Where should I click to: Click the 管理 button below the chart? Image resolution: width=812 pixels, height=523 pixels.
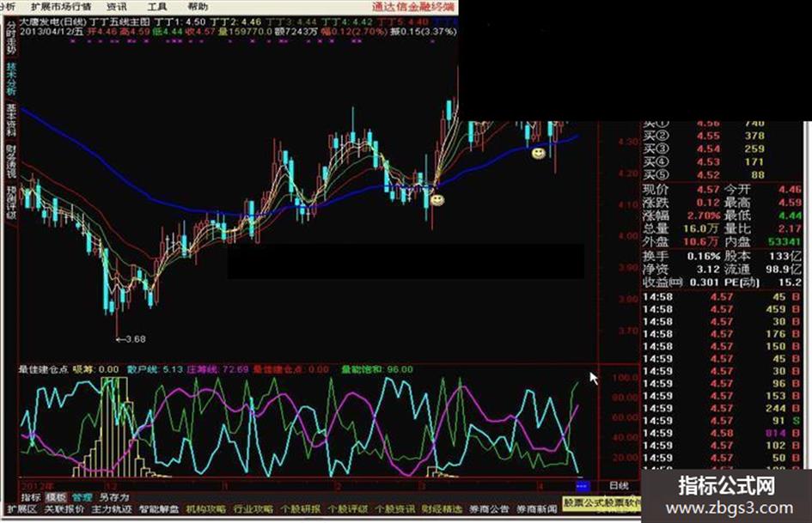click(82, 497)
